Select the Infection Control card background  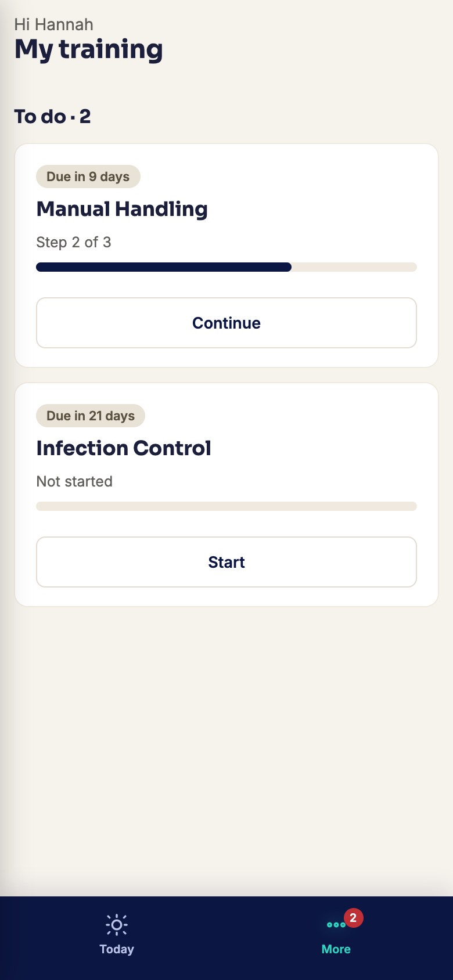point(227,495)
